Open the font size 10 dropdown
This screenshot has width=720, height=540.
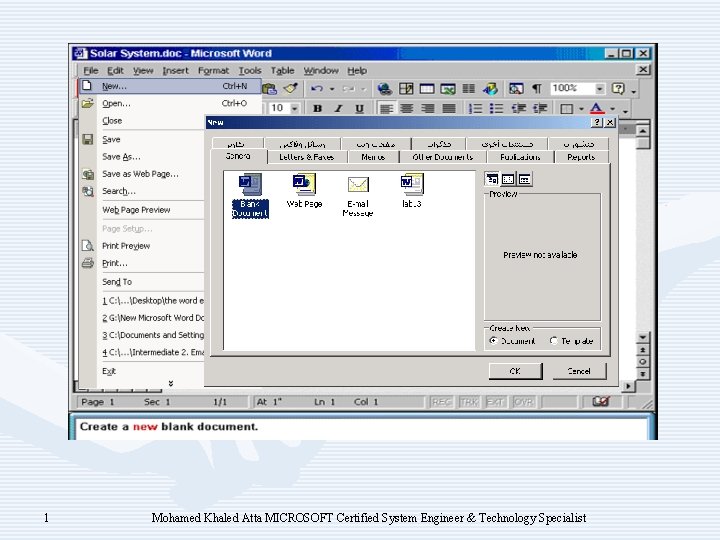(294, 108)
